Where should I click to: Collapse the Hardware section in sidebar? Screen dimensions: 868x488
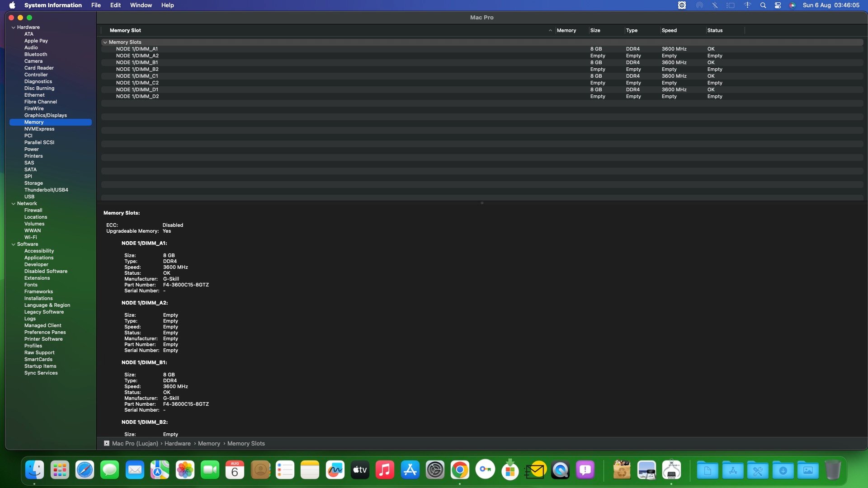pyautogui.click(x=14, y=28)
